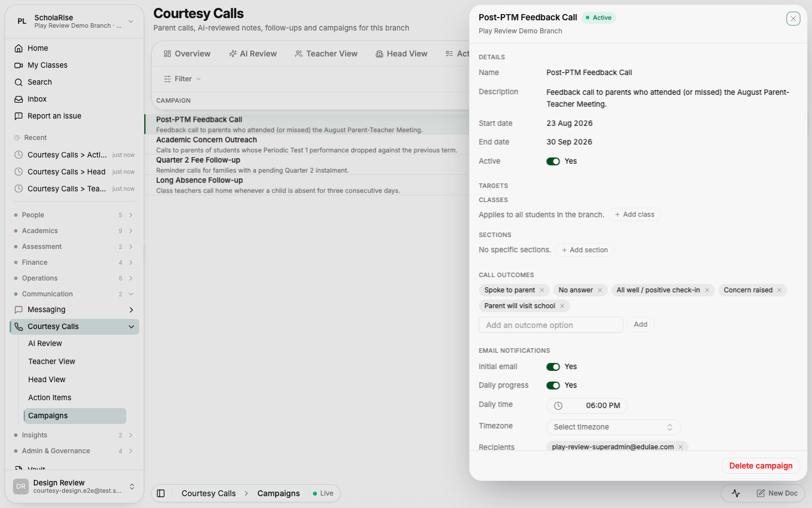Click the Add outcome button
This screenshot has height=508, width=812.
coord(641,325)
